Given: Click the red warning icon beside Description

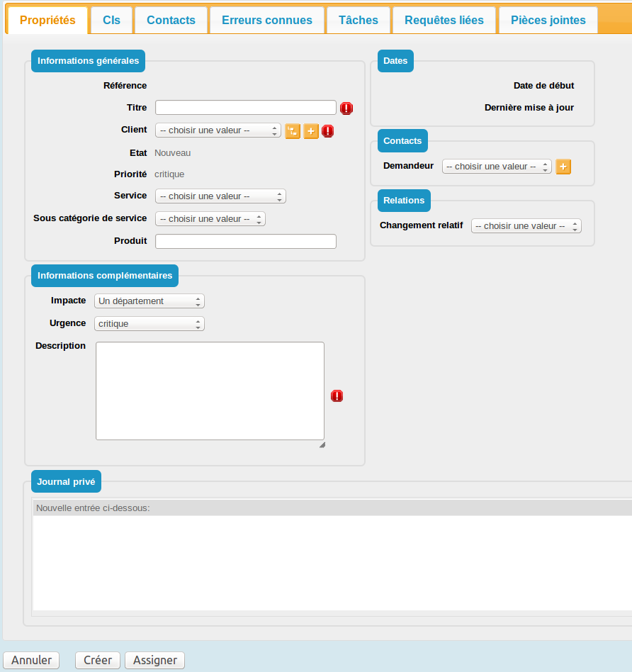Looking at the screenshot, I should [x=337, y=396].
